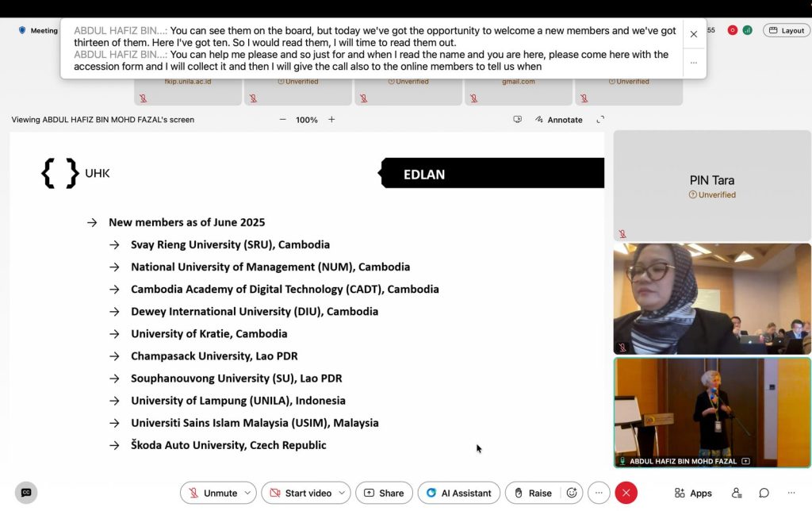Start video camera
The height and width of the screenshot is (511, 812).
299,493
